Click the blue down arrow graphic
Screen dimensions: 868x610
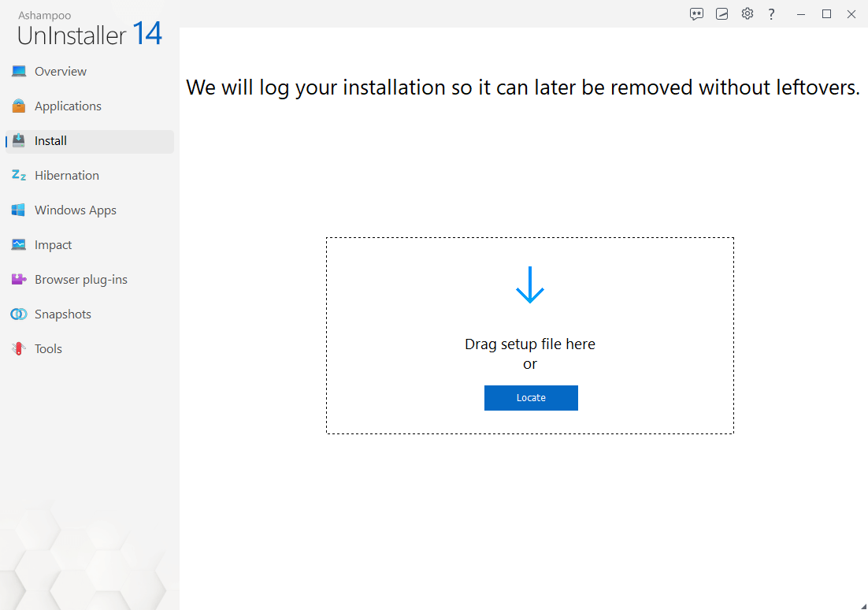click(530, 285)
